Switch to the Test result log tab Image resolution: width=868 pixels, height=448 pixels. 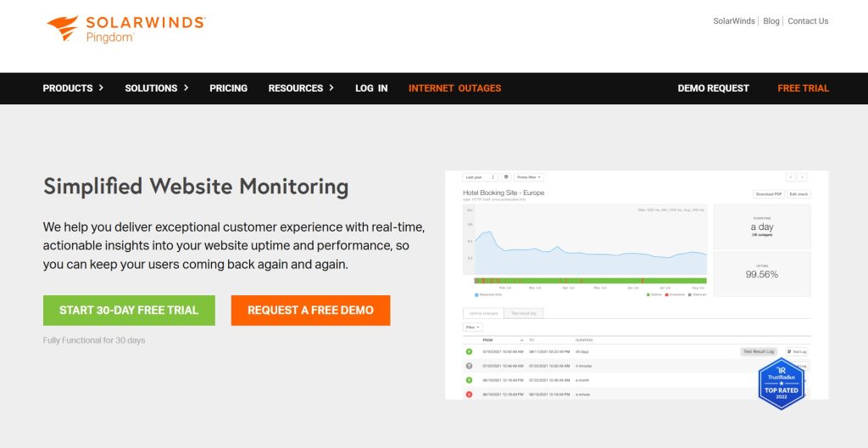coord(524,313)
